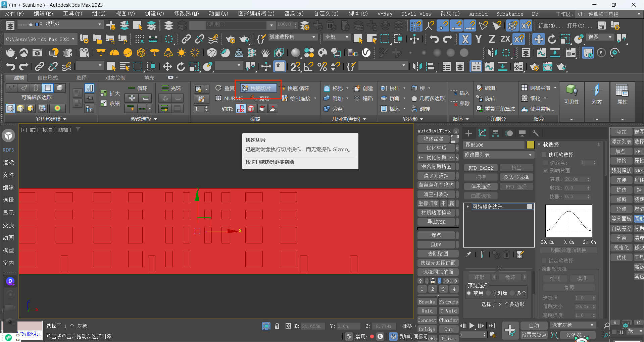644x342 pixels.
Task: Click the 多边形选择 modifier button
Action: [516, 177]
